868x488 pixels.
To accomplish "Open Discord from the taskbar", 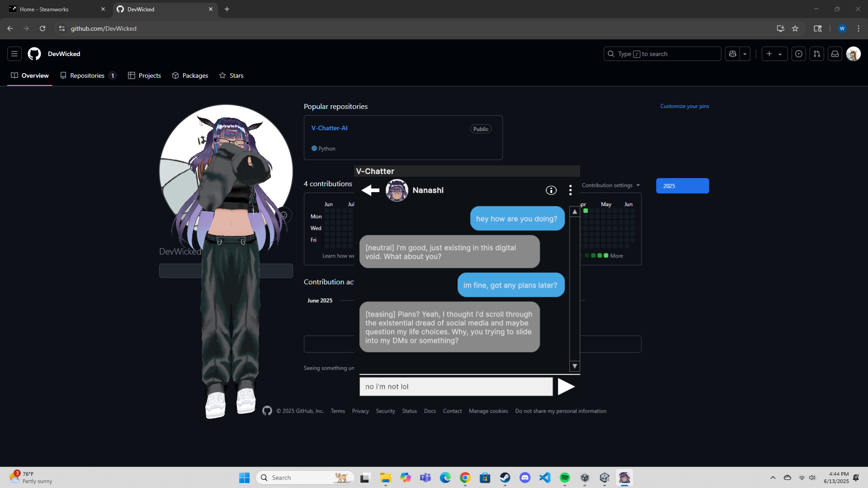I will pos(525,477).
